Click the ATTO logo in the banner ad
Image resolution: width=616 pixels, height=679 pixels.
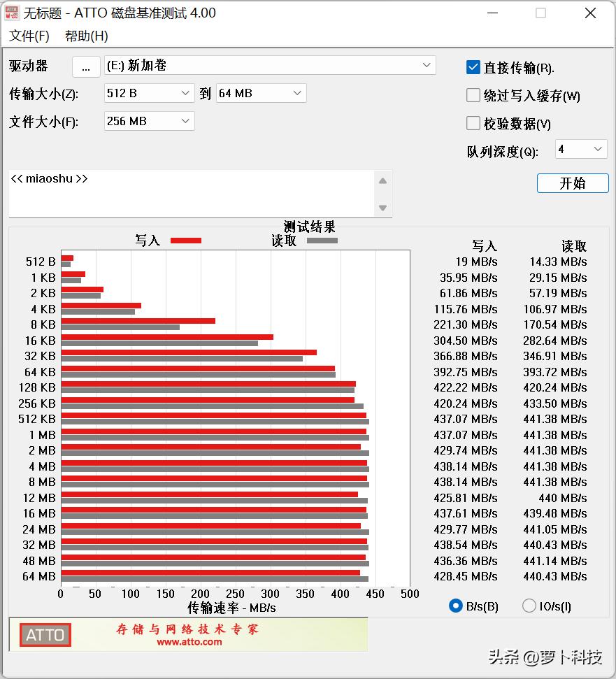coord(44,635)
